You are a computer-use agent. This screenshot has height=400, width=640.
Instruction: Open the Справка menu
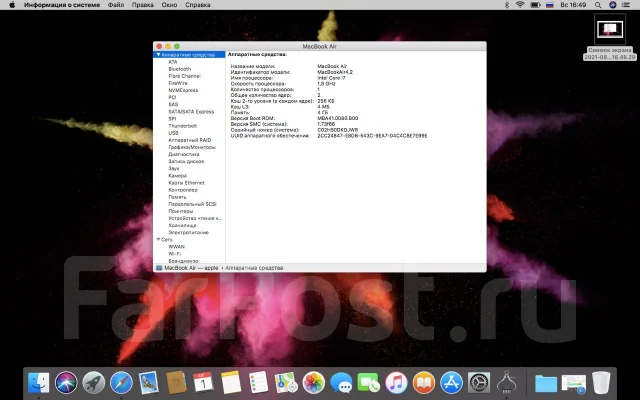pos(198,5)
